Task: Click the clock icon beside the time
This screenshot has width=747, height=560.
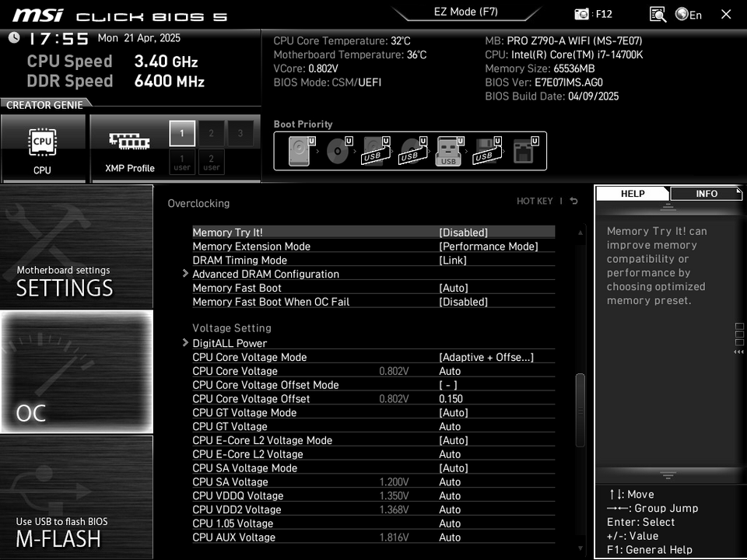Action: coord(14,37)
